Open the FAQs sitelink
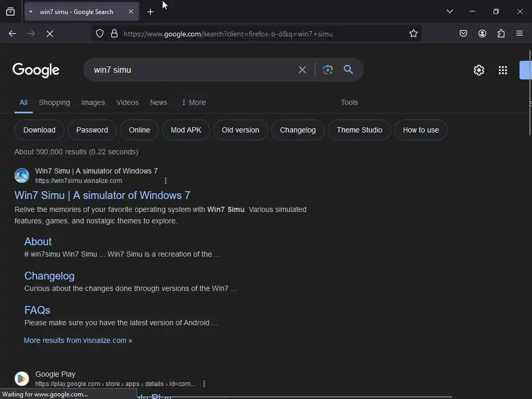This screenshot has height=399, width=532. (37, 310)
